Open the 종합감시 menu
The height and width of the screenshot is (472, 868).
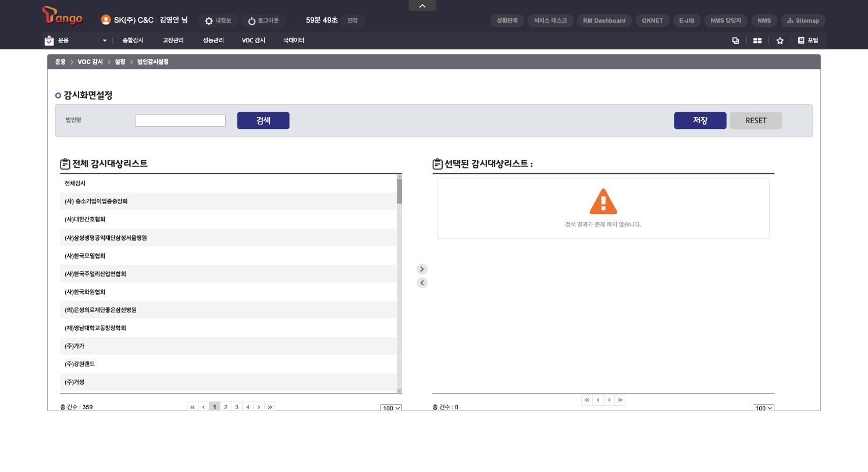(133, 41)
